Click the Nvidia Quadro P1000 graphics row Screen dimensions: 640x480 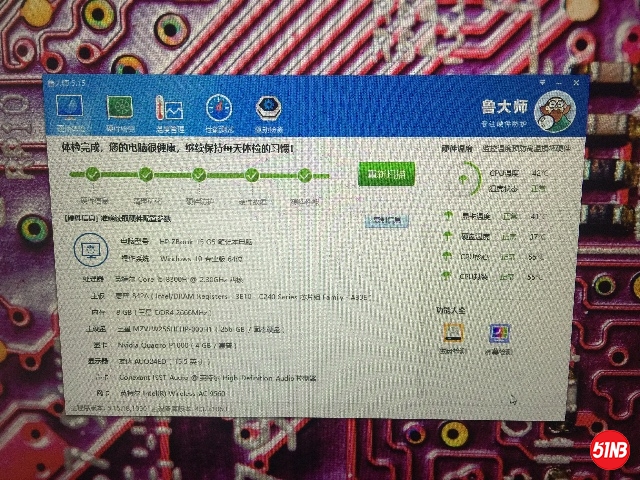pos(165,345)
